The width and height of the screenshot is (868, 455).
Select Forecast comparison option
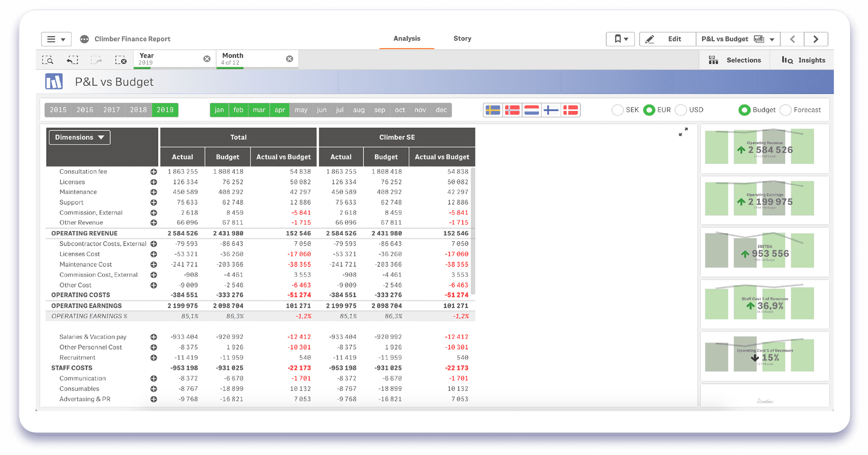click(x=786, y=110)
